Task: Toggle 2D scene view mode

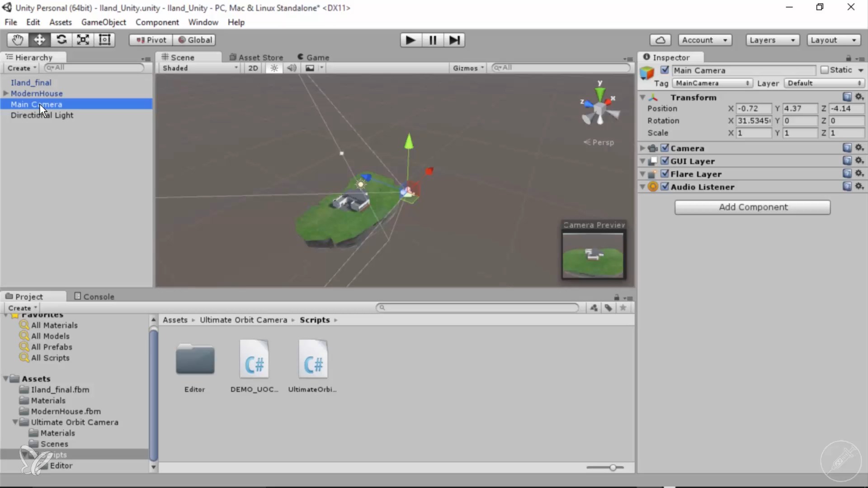Action: click(x=253, y=68)
